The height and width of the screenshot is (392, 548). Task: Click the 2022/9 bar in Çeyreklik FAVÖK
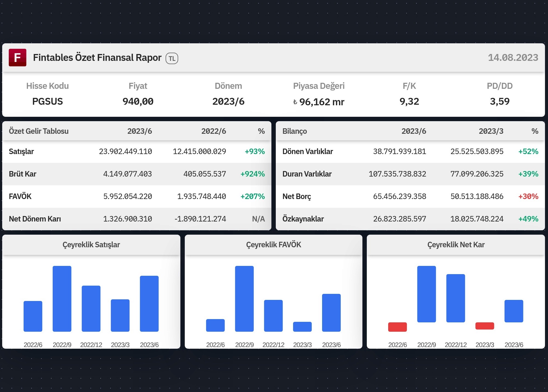244,299
